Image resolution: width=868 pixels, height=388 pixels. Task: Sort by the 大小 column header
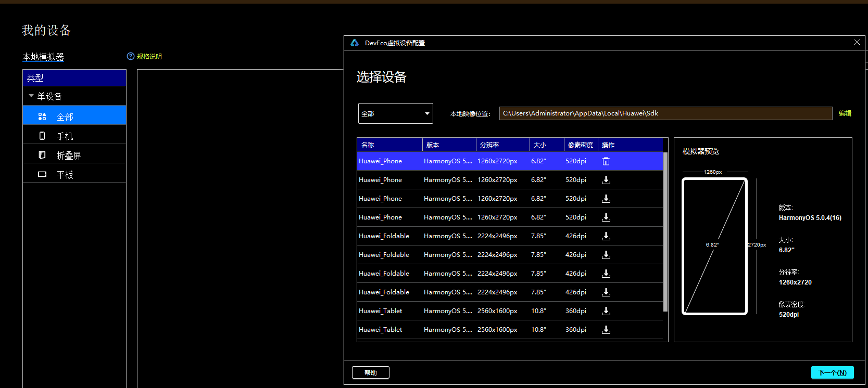547,145
